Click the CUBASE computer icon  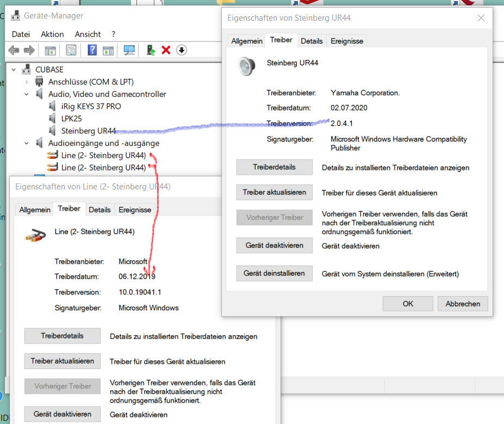26,70
